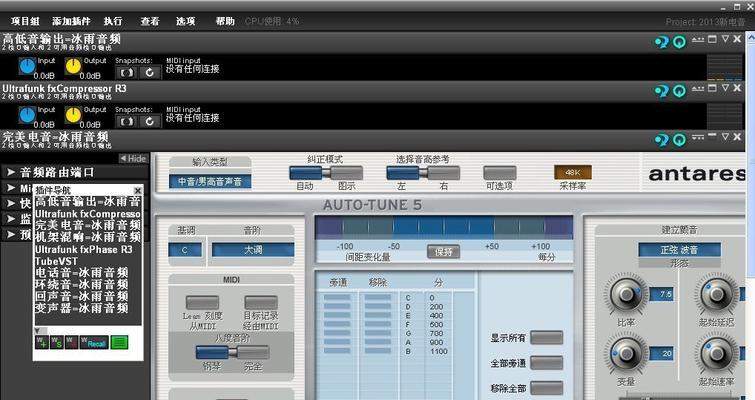755x400 pixels.
Task: Click the W minus icon in 插件导航
Action: (x=71, y=343)
